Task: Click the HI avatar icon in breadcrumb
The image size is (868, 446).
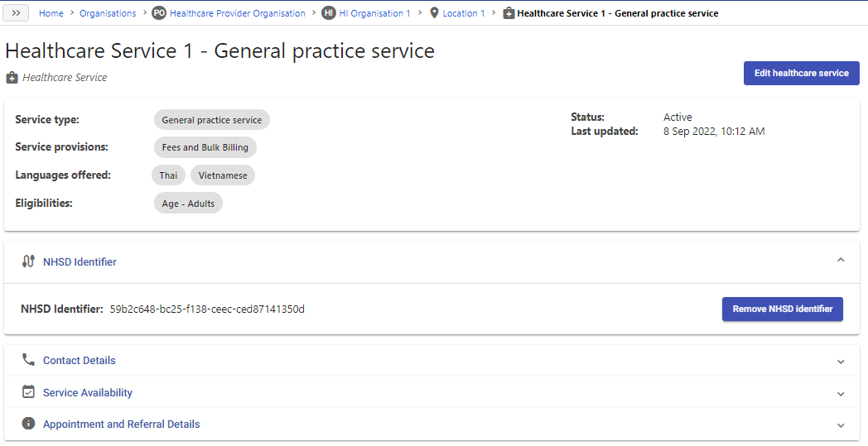Action: (x=329, y=13)
